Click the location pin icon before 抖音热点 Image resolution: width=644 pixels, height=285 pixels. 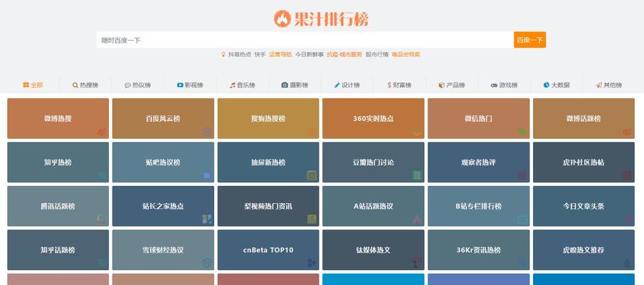tap(223, 54)
